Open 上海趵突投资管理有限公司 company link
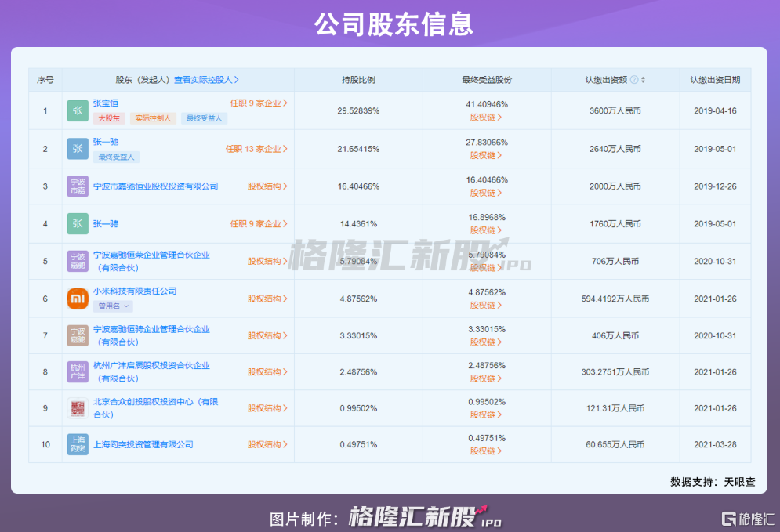Screen dimensions: 780x532 click(x=143, y=444)
